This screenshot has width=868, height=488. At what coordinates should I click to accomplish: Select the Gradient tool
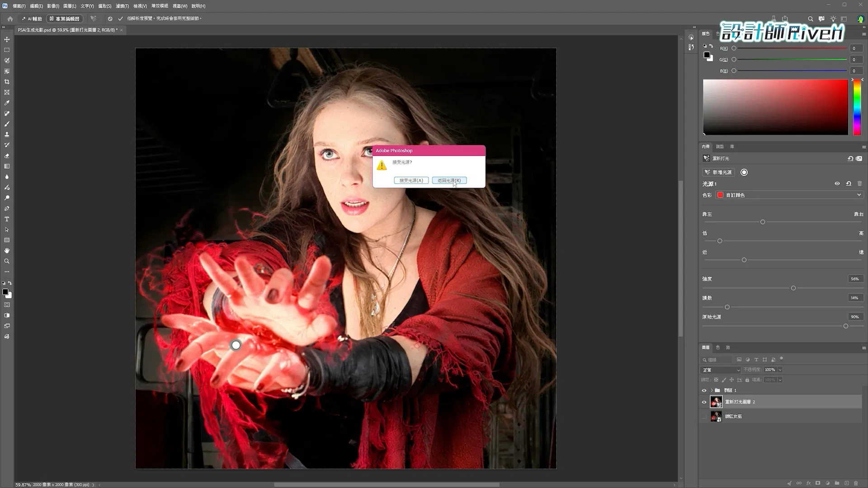[x=7, y=166]
